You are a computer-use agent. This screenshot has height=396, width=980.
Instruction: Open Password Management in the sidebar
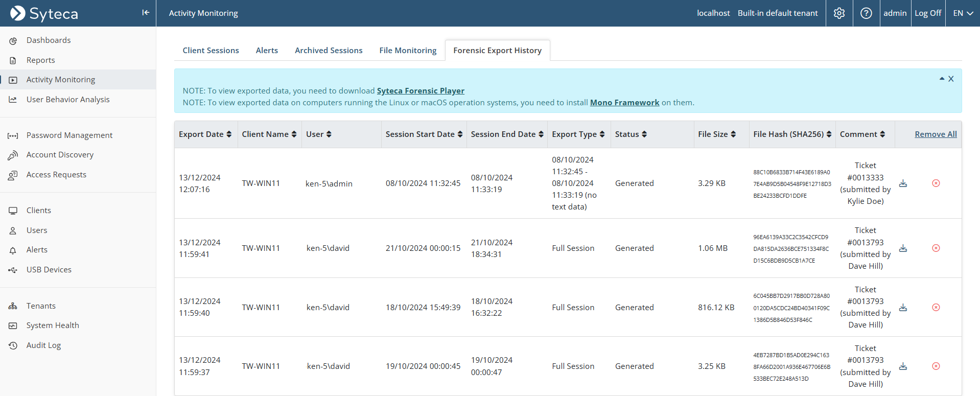pyautogui.click(x=69, y=135)
